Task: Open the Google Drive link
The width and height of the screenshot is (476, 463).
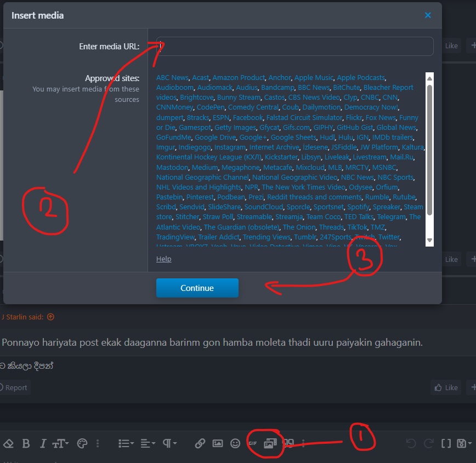Action: [215, 138]
